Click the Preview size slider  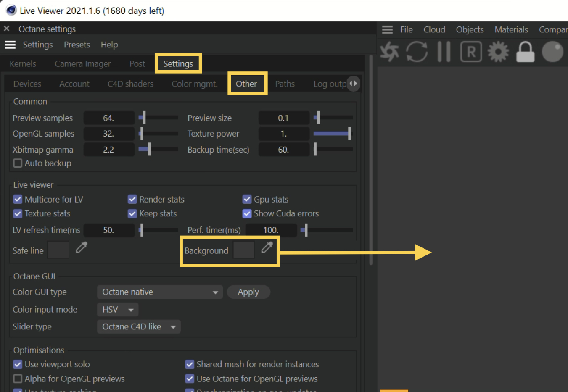pos(333,118)
